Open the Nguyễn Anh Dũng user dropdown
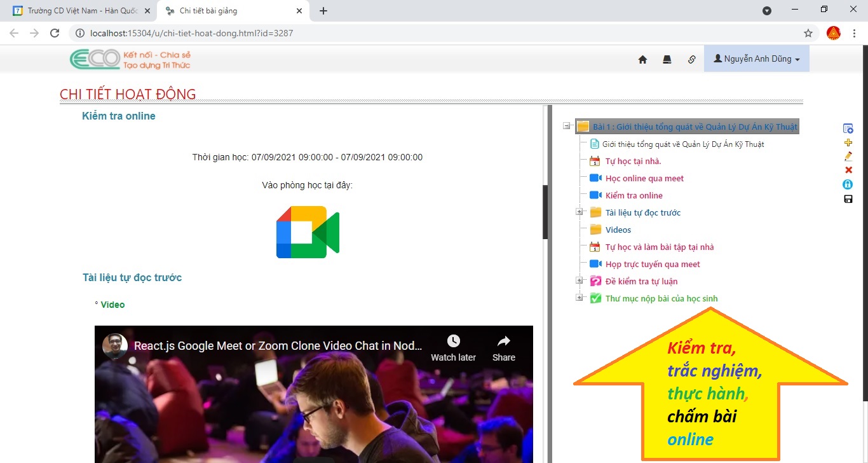Screen dimensions: 868x463 (x=756, y=59)
